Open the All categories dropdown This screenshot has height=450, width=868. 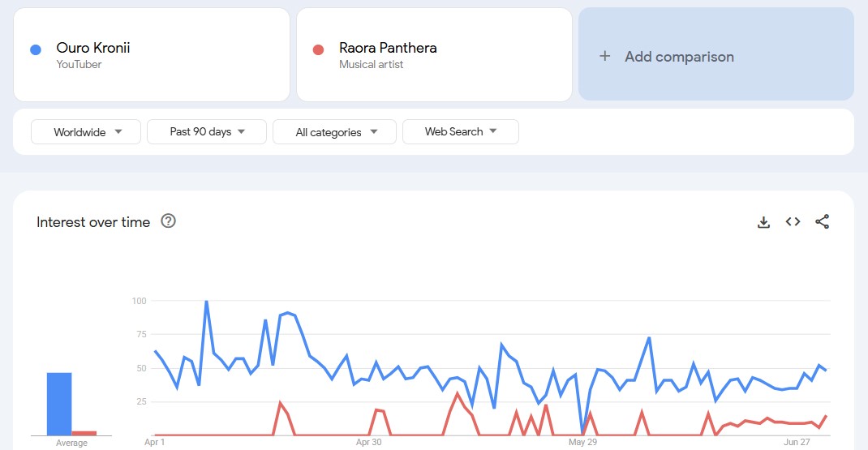coord(334,131)
